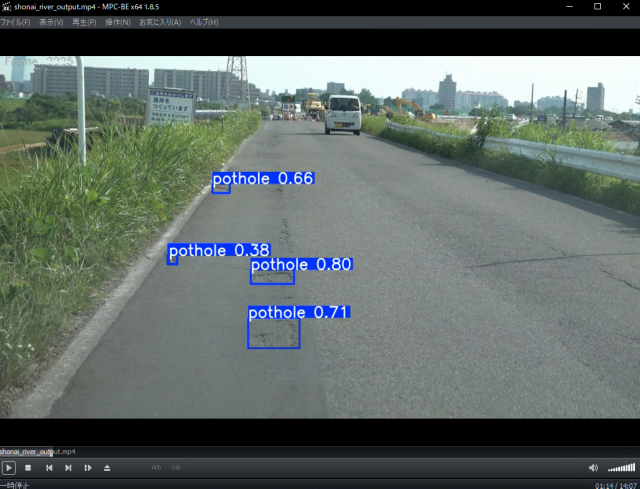This screenshot has width=640, height=489.
Task: Open the 表示(V) menu
Action: [x=51, y=22]
